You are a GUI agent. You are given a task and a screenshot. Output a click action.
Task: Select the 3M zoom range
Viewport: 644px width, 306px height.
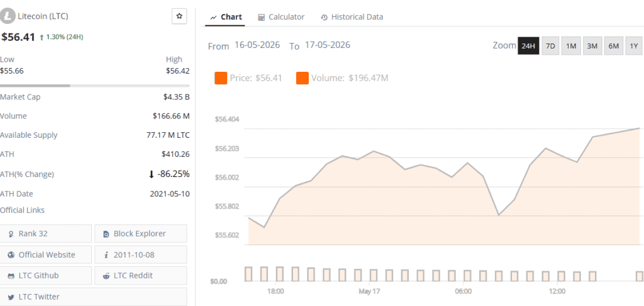tap(592, 46)
